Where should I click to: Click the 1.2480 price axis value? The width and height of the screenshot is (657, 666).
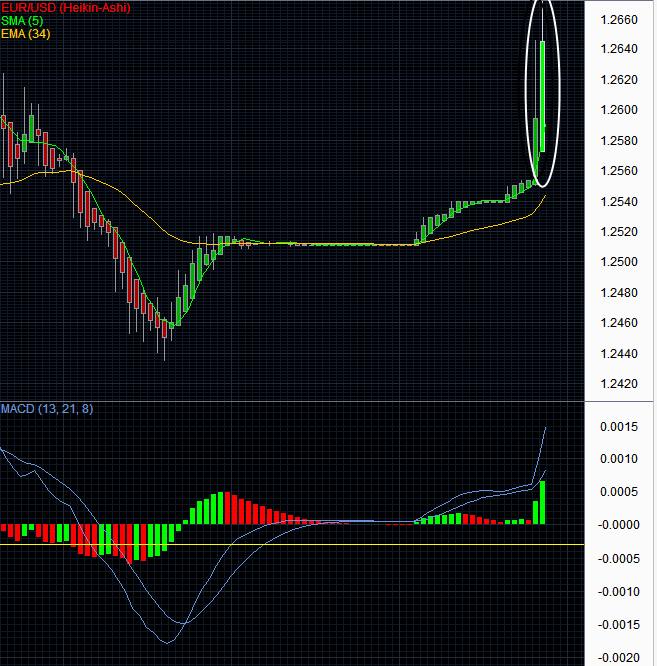[x=619, y=293]
